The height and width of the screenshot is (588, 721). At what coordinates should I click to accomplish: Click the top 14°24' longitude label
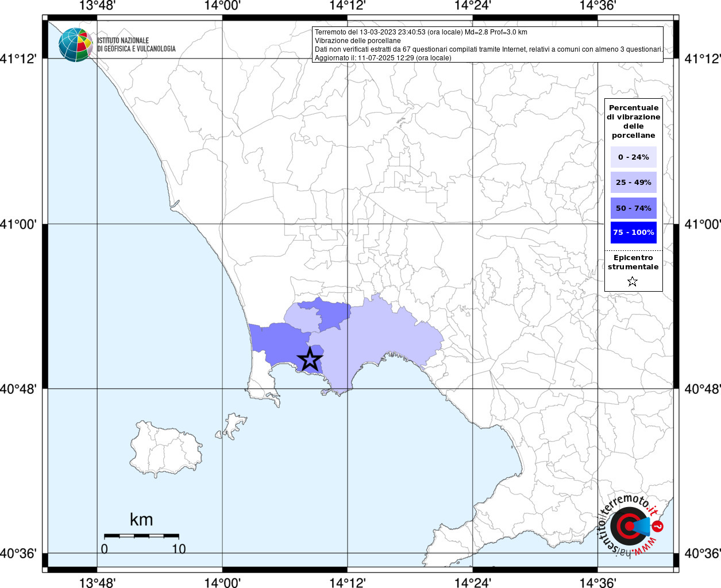(473, 6)
